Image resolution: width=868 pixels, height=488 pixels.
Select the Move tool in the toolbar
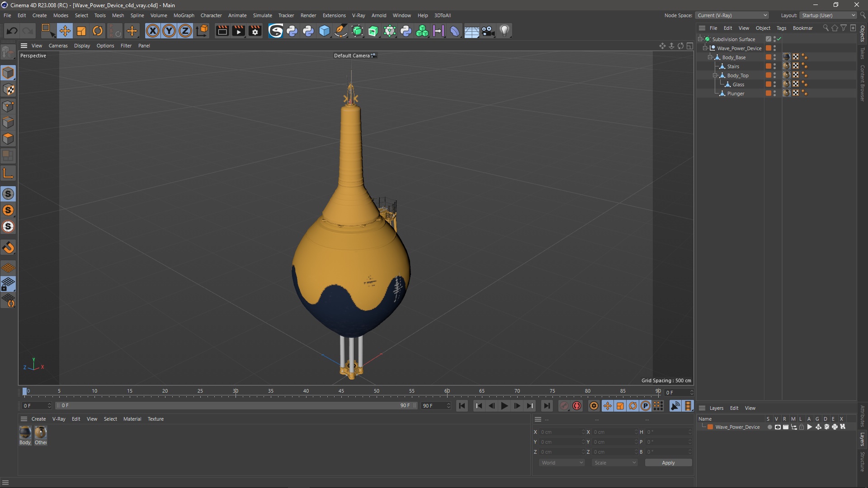(x=65, y=31)
